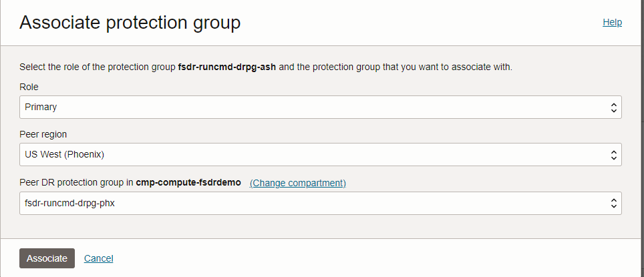Image resolution: width=644 pixels, height=277 pixels.
Task: Click the US West (Phoenix) value
Action: click(x=64, y=155)
